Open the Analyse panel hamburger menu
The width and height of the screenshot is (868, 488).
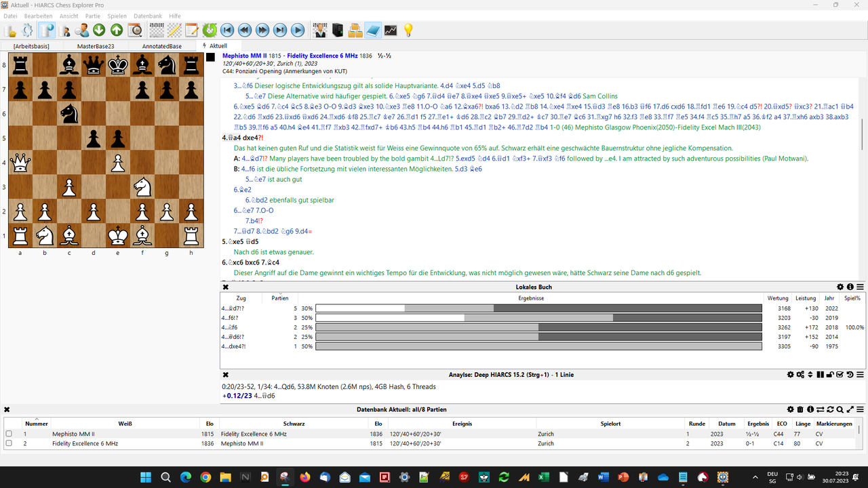pos(860,375)
